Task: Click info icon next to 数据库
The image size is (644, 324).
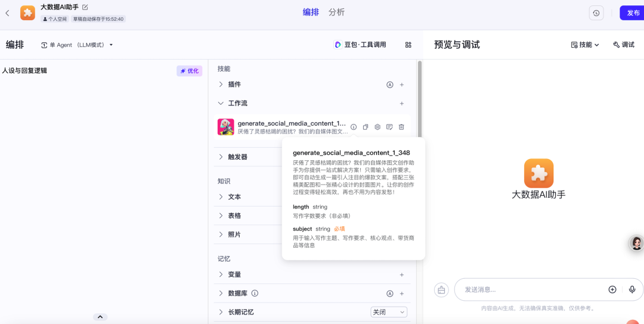Action: click(255, 293)
